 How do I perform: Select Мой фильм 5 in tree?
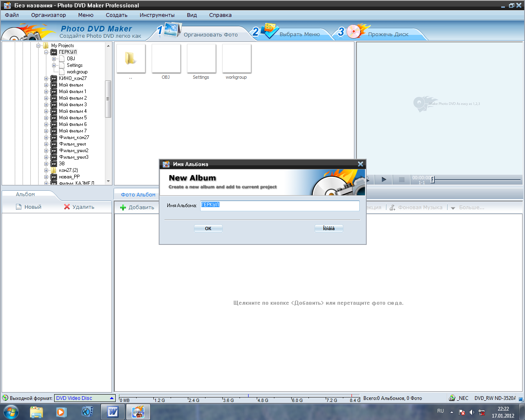[73, 118]
